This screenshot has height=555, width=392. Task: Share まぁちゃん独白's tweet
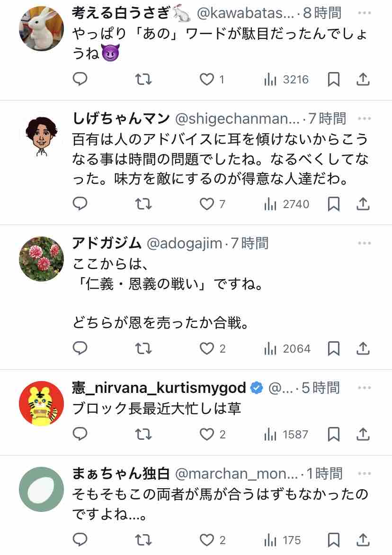tap(363, 540)
